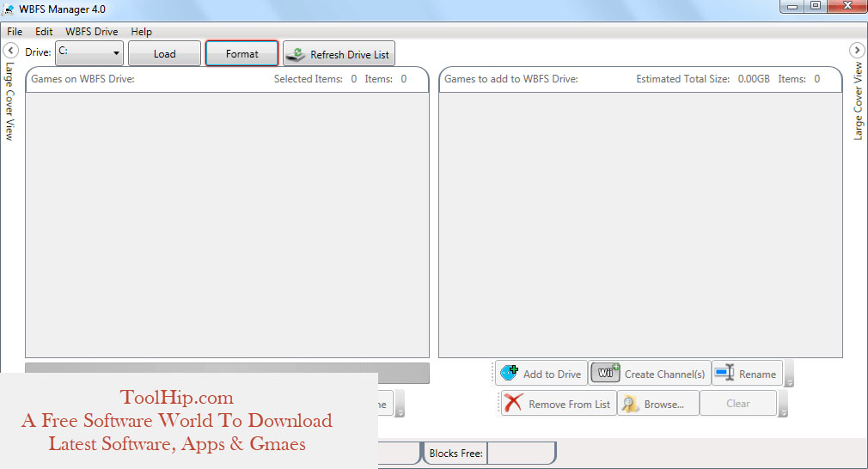This screenshot has height=469, width=868.
Task: Open the Help menu
Action: click(x=141, y=32)
